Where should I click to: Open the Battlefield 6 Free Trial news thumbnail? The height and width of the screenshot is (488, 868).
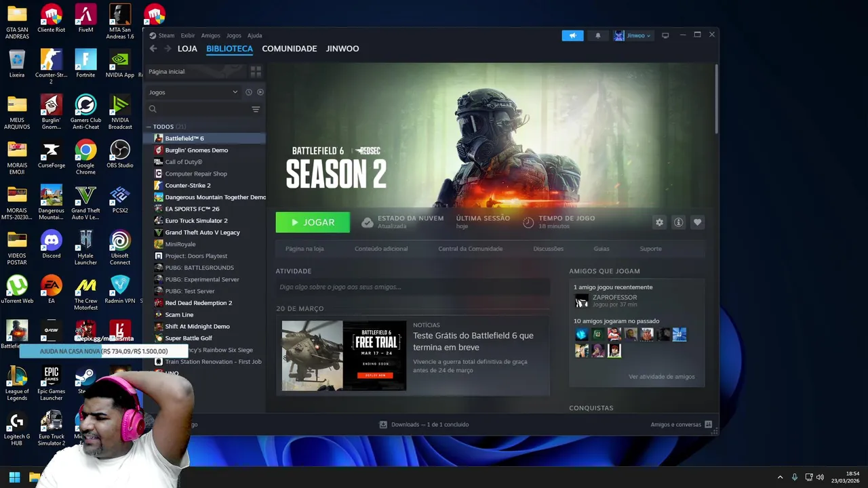(344, 356)
